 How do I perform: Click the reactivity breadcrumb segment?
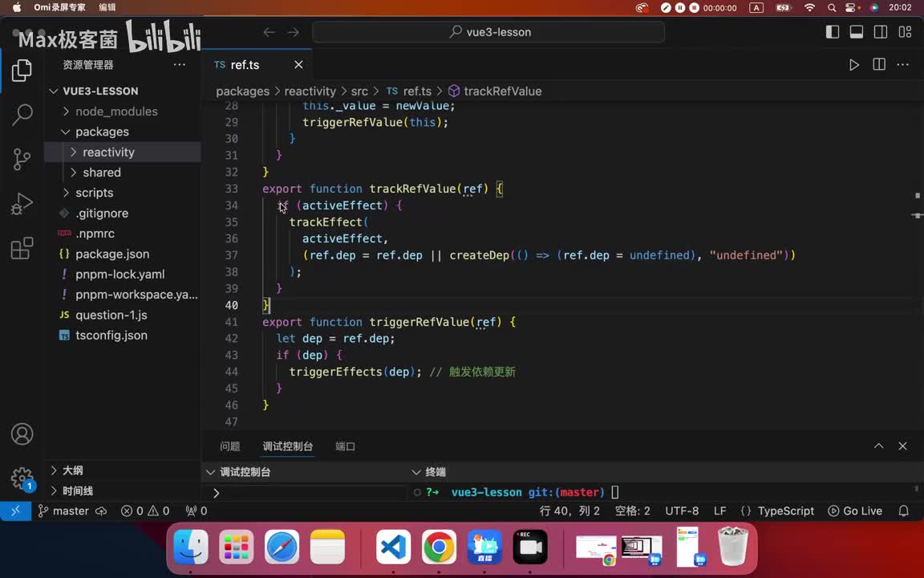pyautogui.click(x=310, y=92)
